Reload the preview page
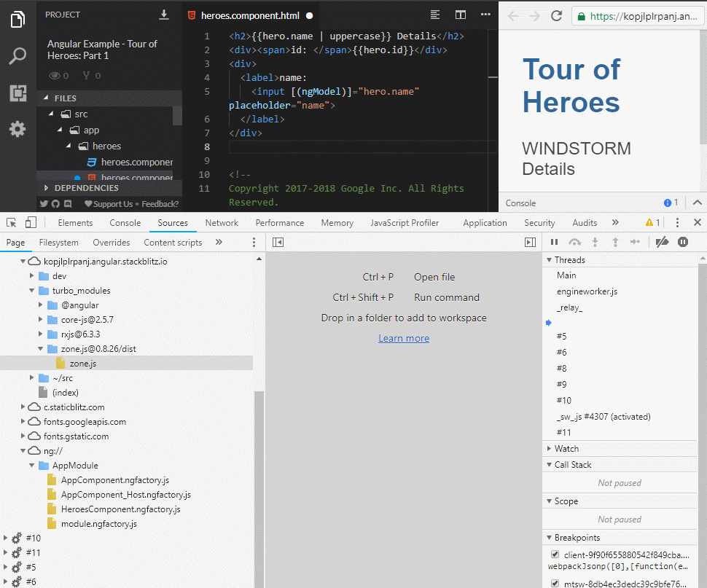707x588 pixels. pyautogui.click(x=556, y=16)
